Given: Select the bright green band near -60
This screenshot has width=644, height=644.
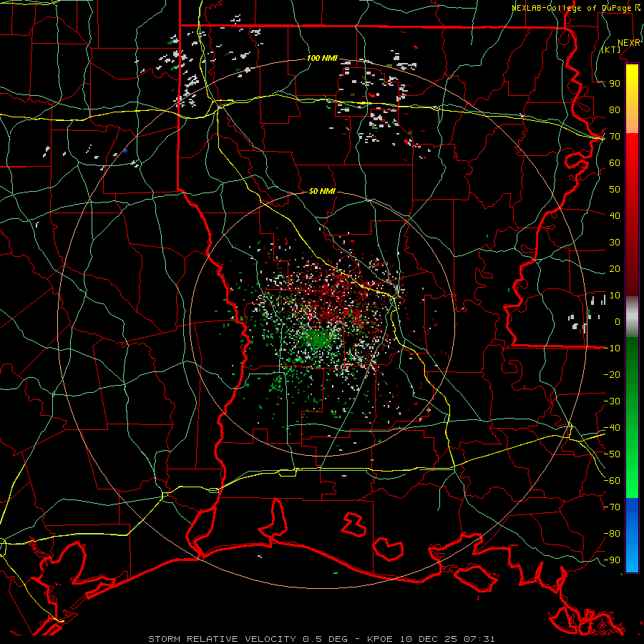Looking at the screenshot, I should pos(632,481).
